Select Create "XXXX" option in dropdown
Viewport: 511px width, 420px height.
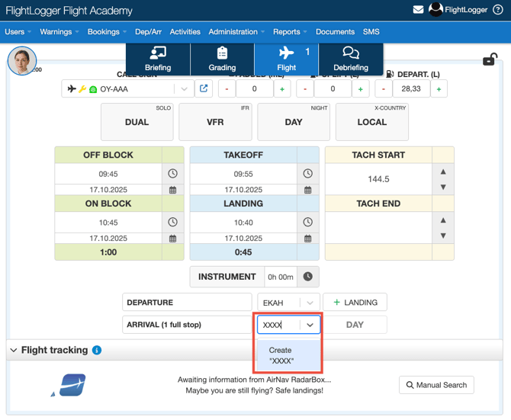pyautogui.click(x=281, y=355)
